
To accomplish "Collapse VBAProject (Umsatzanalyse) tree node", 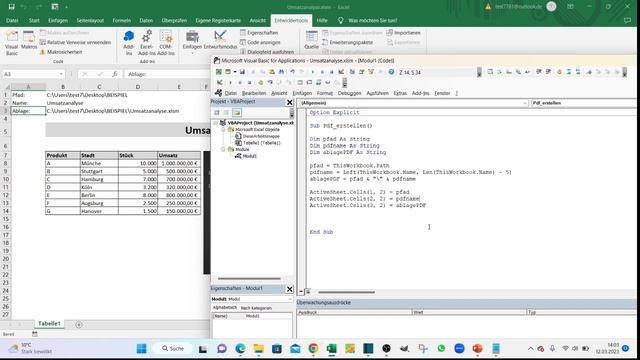I will click(215, 122).
